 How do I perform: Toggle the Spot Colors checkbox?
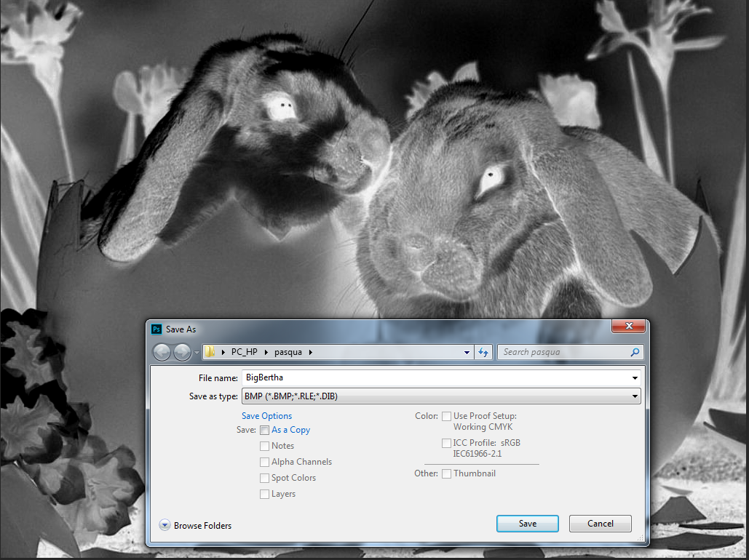[265, 478]
